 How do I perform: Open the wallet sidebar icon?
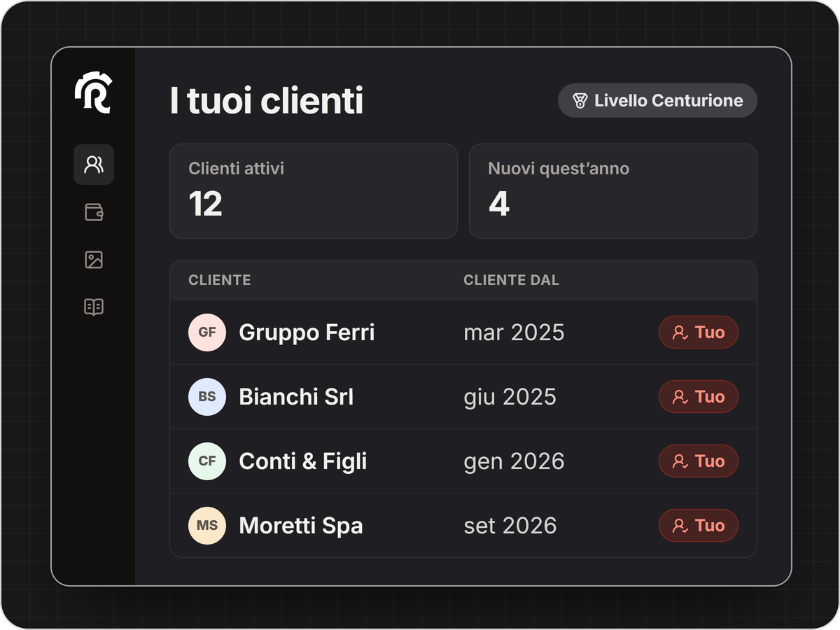coord(94,212)
